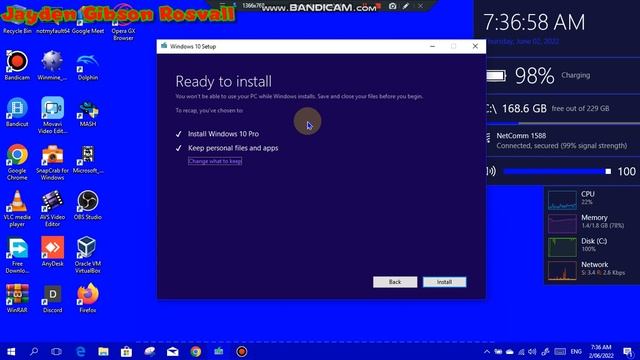Open the MASH desktop icon
Image resolution: width=640 pixels, height=360 pixels.
[x=88, y=112]
